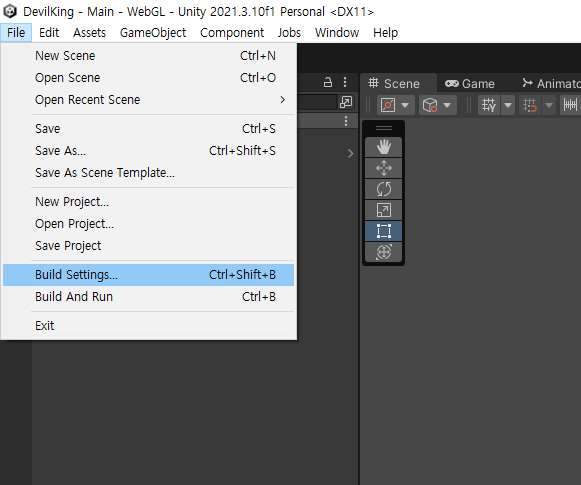Choose Open Scene menu entry
The width and height of the screenshot is (581, 485).
point(148,78)
